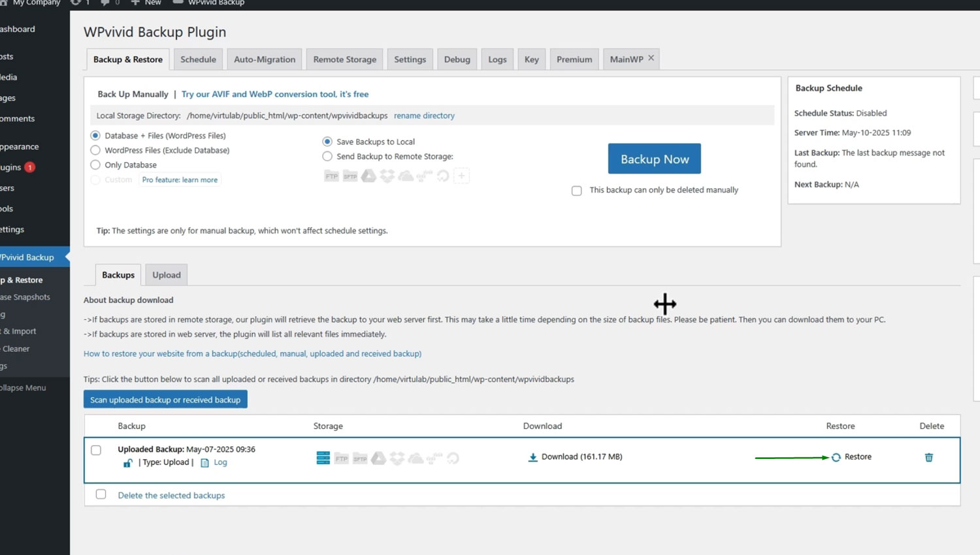
Task: Switch to the Remote Storage tab
Action: point(344,59)
